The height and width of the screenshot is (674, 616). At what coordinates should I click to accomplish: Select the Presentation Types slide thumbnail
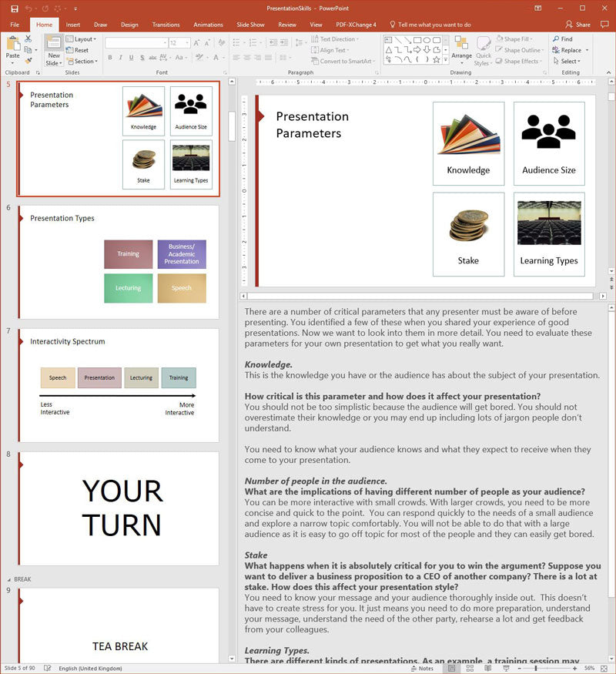pyautogui.click(x=119, y=261)
